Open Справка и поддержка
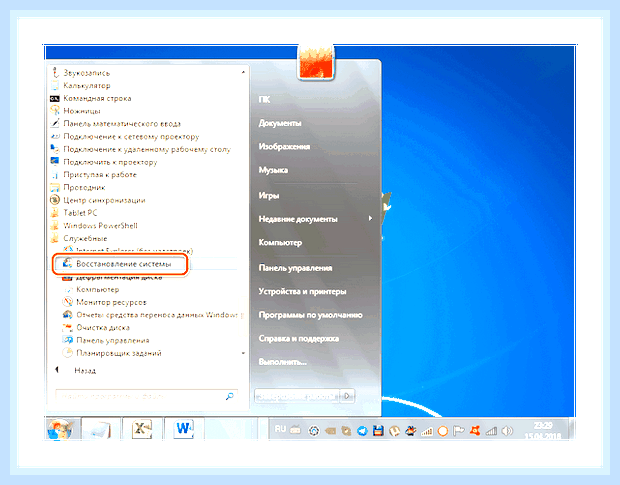 point(299,338)
